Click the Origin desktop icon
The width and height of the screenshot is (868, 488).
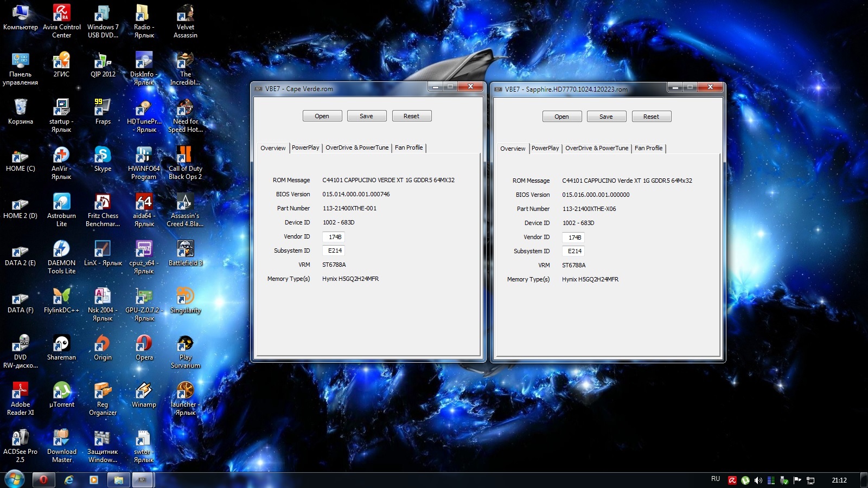pyautogui.click(x=103, y=348)
